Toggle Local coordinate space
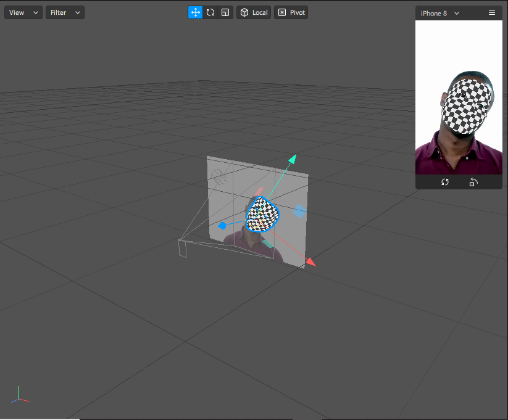This screenshot has height=420, width=508. [x=254, y=12]
